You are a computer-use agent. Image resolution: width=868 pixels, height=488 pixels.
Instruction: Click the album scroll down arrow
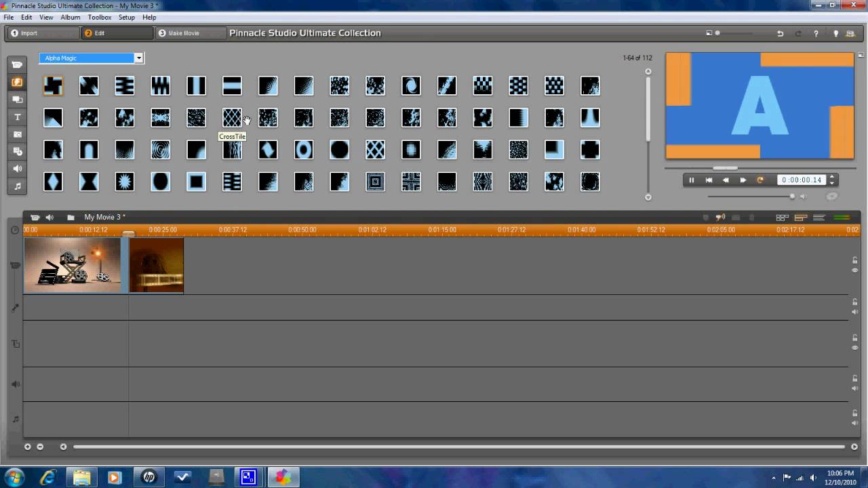pyautogui.click(x=648, y=197)
